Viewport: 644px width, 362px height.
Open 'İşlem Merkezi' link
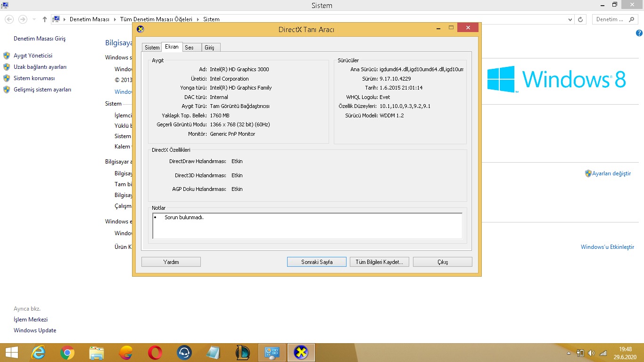click(31, 320)
